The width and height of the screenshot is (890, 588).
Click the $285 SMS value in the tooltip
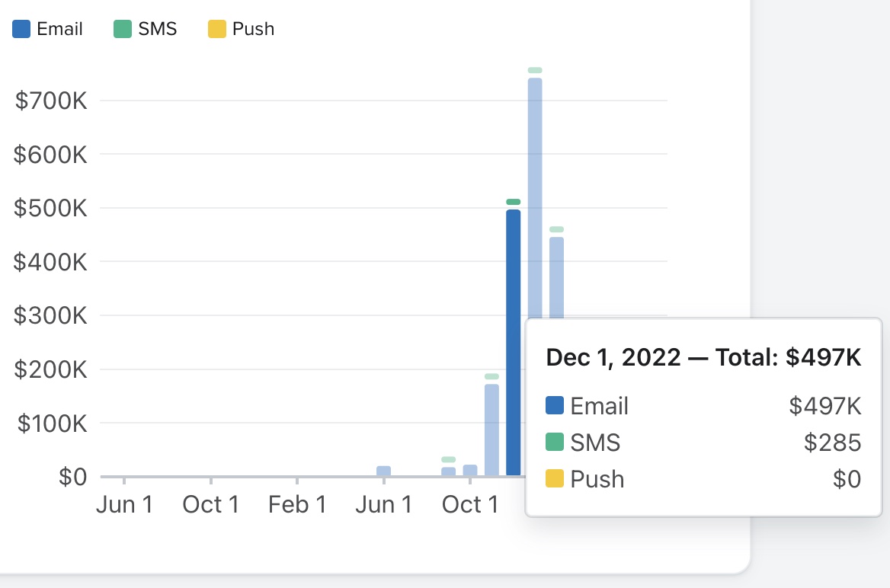point(832,443)
